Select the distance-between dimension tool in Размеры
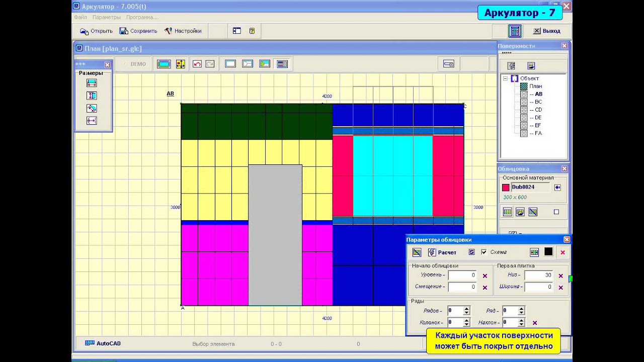Screen dimensions: 644x362 click(x=92, y=121)
